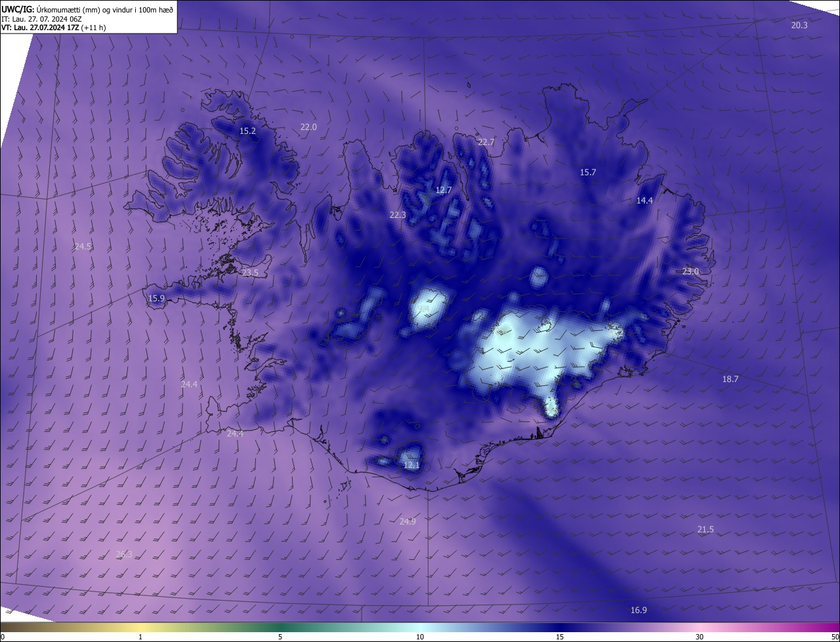Screen dimensions: 840x642
Task: Click the 12.1 value label
Action: pyautogui.click(x=411, y=465)
